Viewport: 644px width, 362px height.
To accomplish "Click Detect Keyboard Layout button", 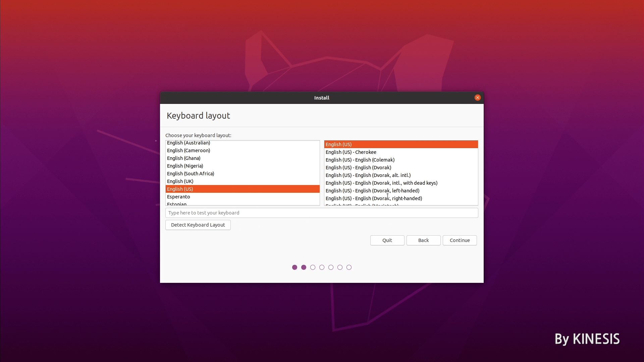I will (198, 225).
